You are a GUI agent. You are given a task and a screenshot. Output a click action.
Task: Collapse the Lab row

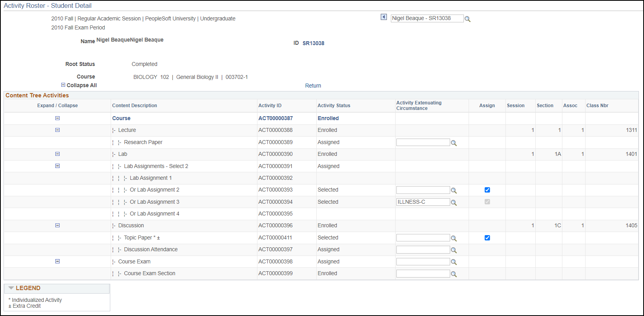click(57, 154)
